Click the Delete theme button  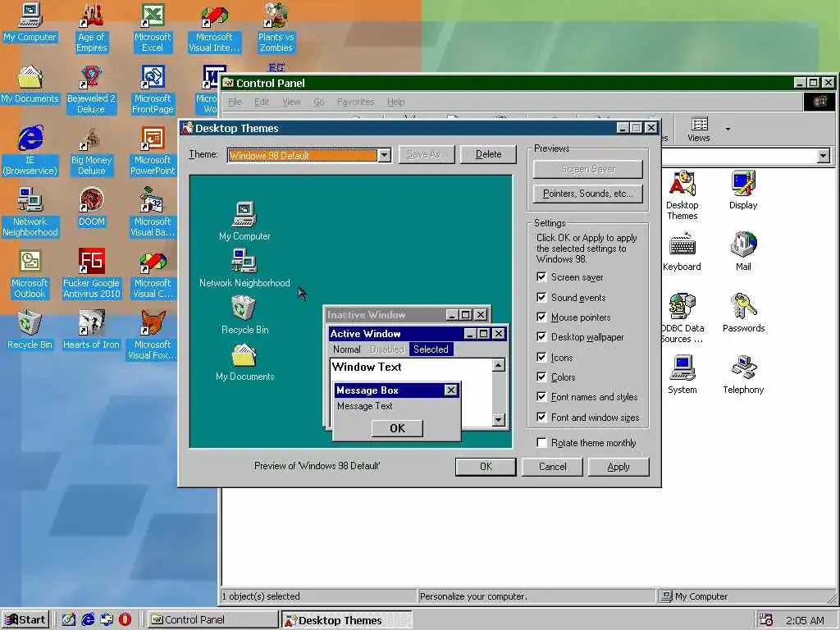(x=489, y=154)
